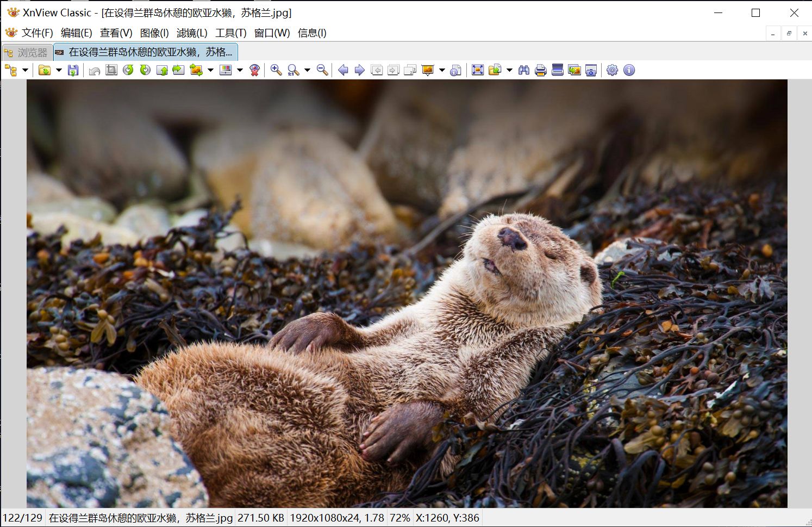812x527 pixels.
Task: Zoom in with the plus magnifier
Action: point(276,70)
